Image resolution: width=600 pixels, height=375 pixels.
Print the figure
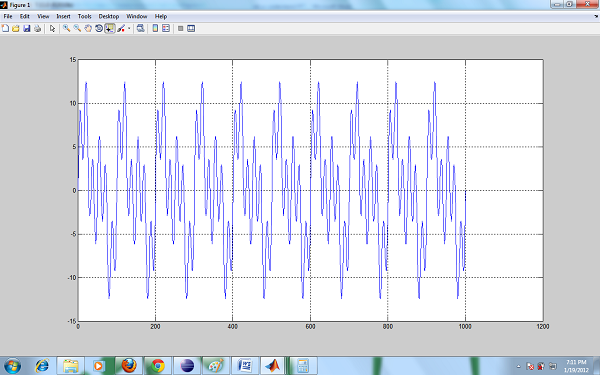[37, 28]
